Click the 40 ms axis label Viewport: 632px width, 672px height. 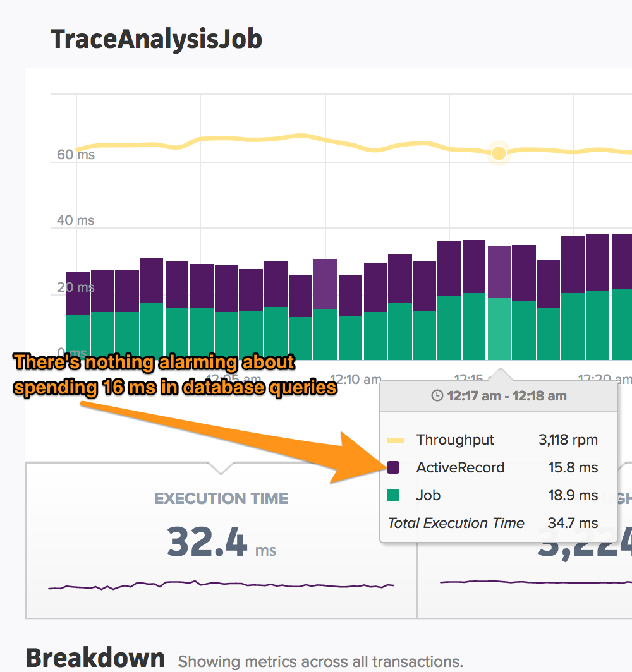tap(75, 220)
